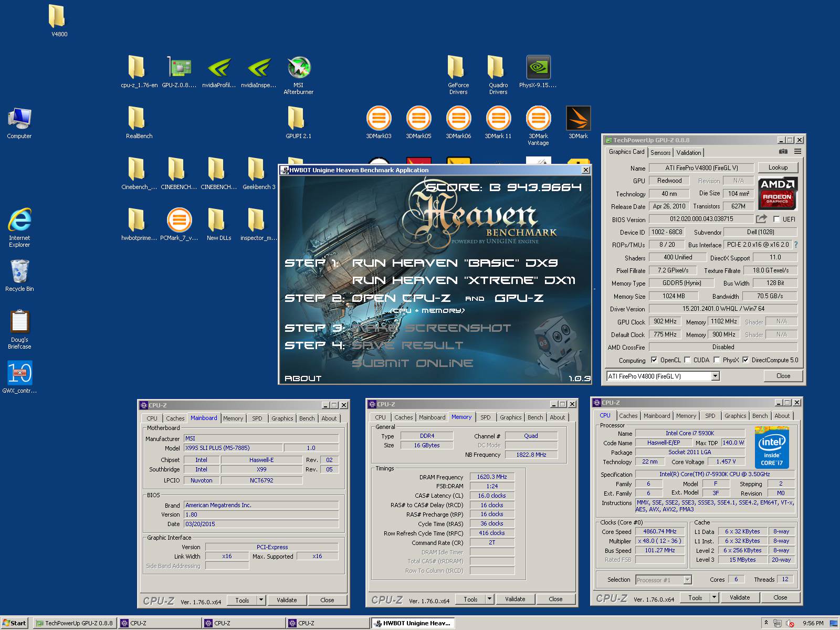Open the V4800 folder on desktop
840x630 pixels.
[x=58, y=20]
